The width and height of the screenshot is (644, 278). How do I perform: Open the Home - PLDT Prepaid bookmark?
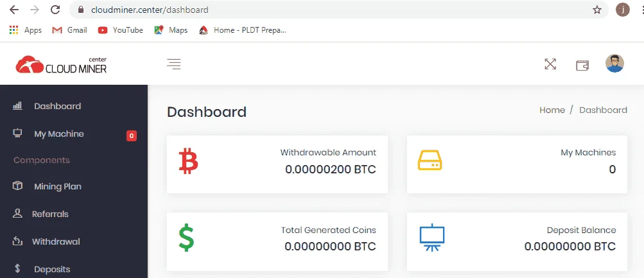[242, 30]
